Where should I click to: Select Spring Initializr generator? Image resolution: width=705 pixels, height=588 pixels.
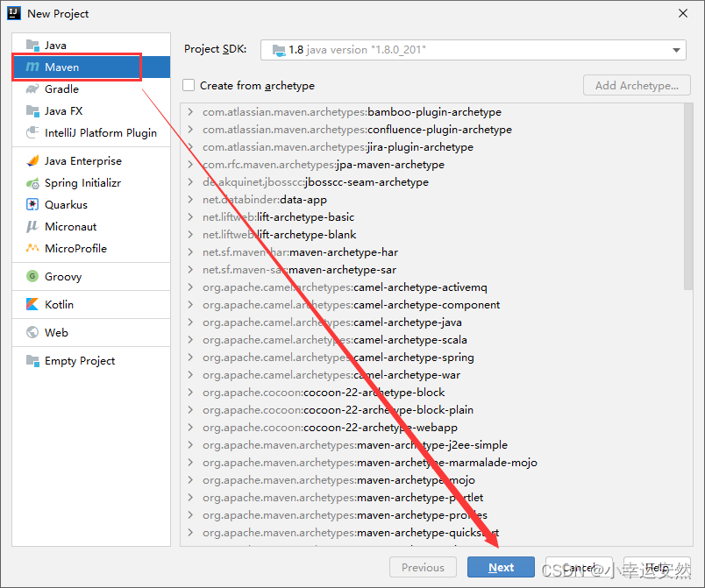[91, 183]
